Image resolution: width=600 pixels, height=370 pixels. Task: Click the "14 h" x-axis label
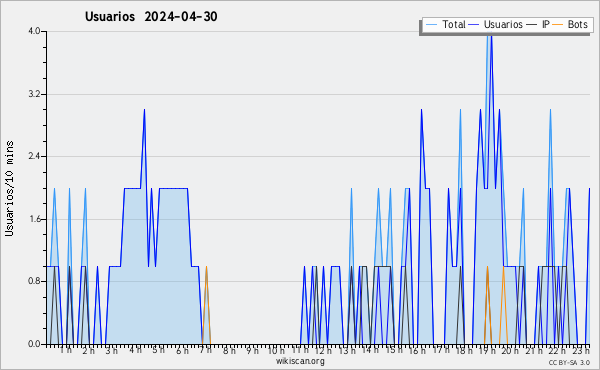pos(370,350)
